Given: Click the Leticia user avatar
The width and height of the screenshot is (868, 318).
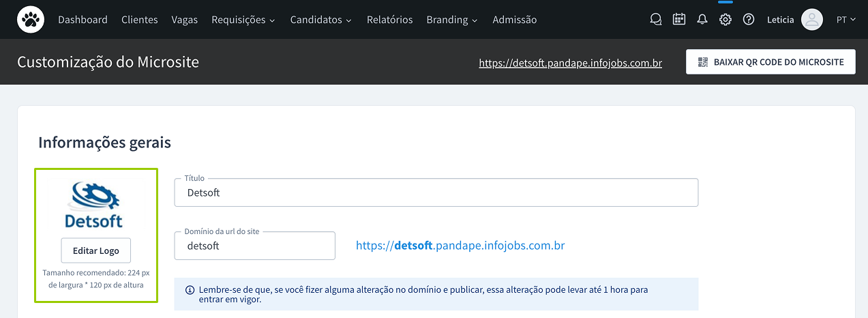Looking at the screenshot, I should (811, 20).
